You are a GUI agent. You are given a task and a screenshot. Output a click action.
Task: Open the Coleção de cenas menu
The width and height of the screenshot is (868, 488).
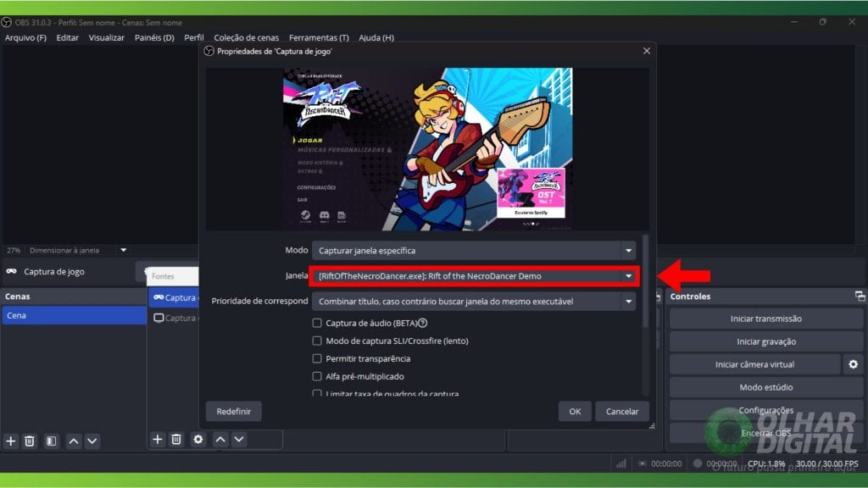click(246, 37)
